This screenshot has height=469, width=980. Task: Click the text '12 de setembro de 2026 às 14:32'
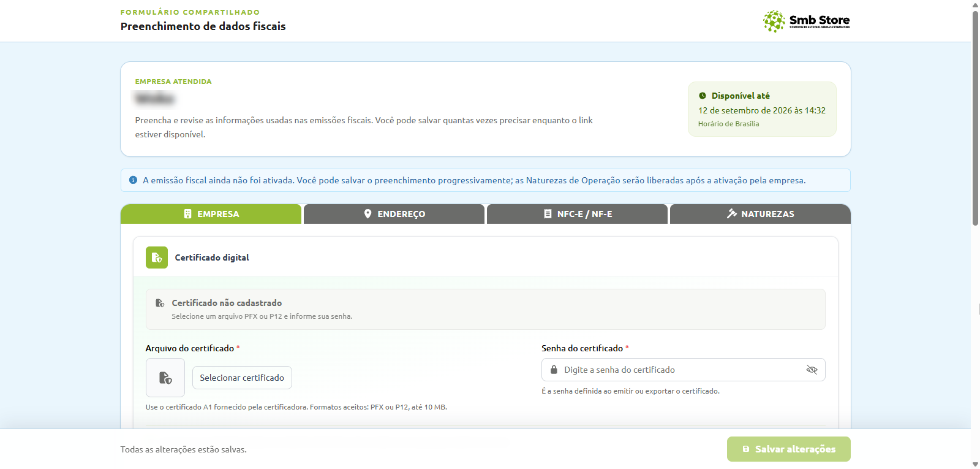pos(762,110)
